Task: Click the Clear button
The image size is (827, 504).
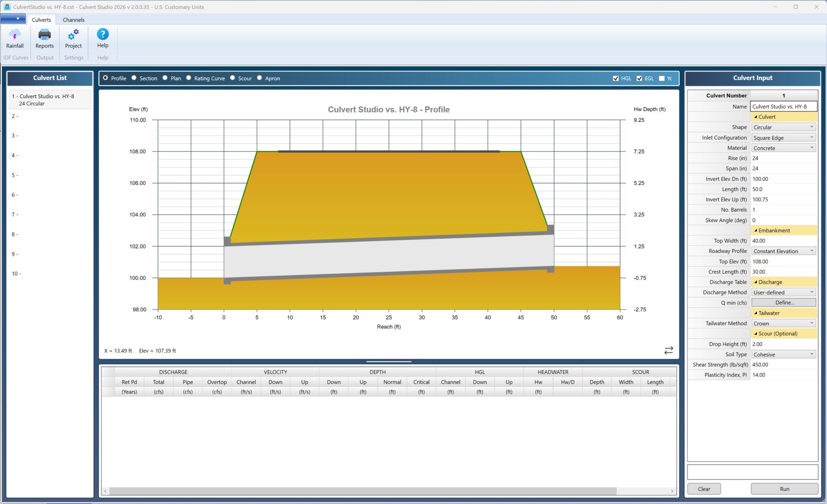Action: [x=704, y=489]
